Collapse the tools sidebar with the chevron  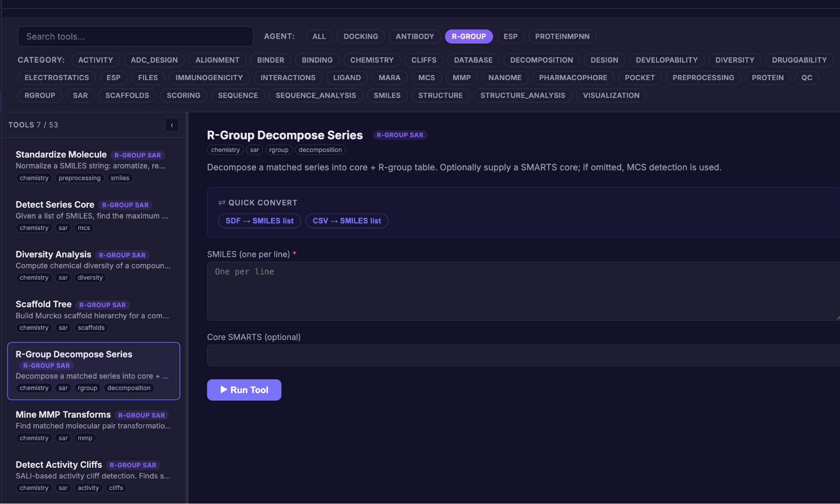(x=172, y=125)
